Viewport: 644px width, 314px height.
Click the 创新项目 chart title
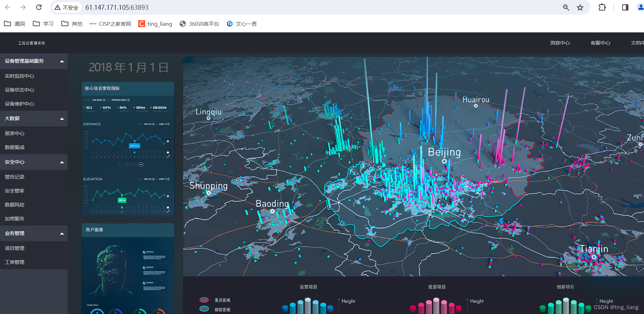(565, 287)
